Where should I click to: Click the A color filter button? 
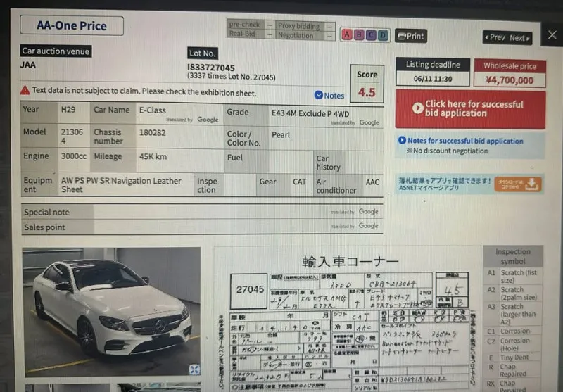[347, 34]
